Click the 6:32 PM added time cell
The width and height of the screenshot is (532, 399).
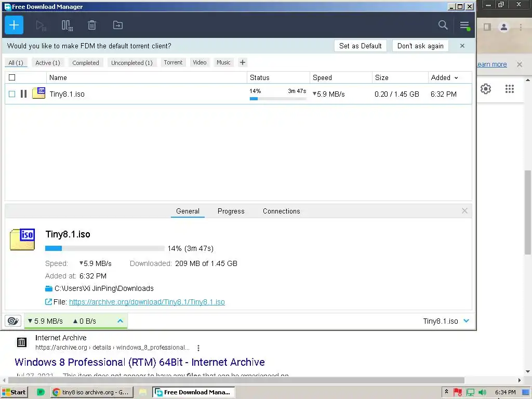(x=444, y=95)
